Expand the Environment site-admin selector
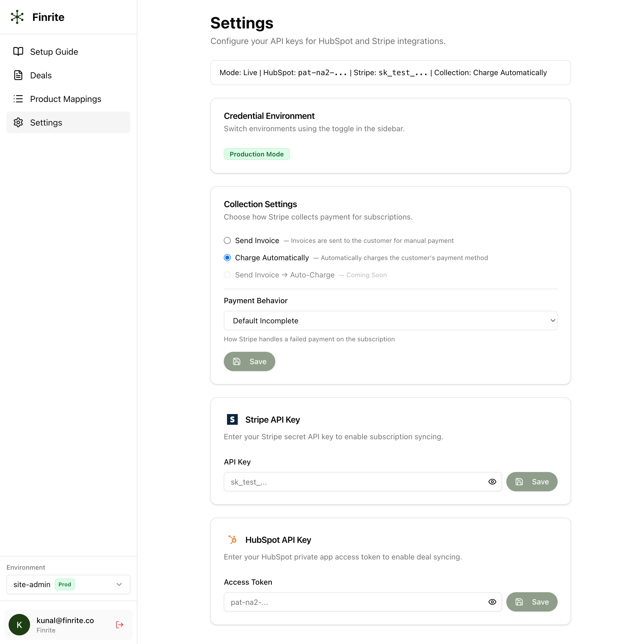This screenshot has width=644, height=644. (x=68, y=584)
